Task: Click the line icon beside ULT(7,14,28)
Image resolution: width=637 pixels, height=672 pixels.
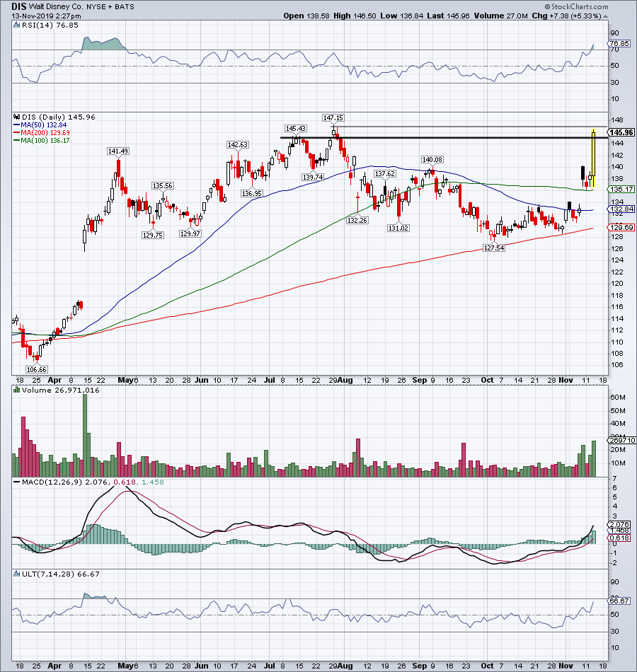Action: (17, 574)
